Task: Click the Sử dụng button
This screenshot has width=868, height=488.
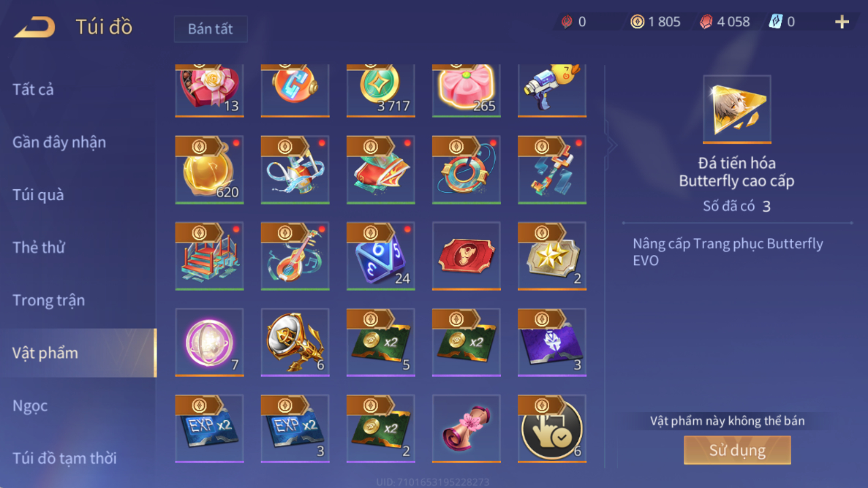Action: pos(737,450)
